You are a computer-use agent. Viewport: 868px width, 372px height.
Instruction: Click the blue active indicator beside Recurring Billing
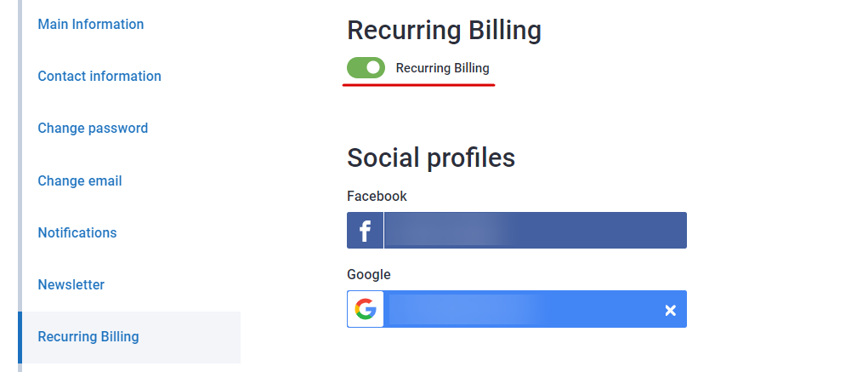tap(20, 337)
